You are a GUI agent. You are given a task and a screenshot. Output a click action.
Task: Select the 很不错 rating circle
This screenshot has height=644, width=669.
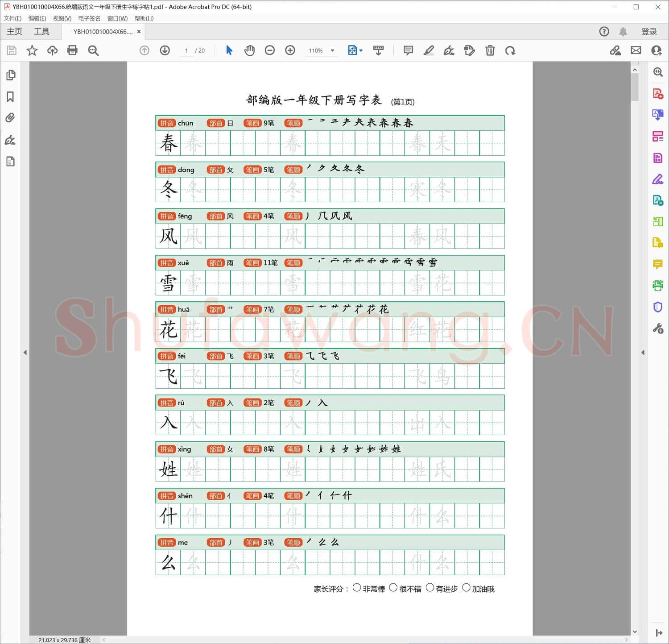pyautogui.click(x=393, y=588)
